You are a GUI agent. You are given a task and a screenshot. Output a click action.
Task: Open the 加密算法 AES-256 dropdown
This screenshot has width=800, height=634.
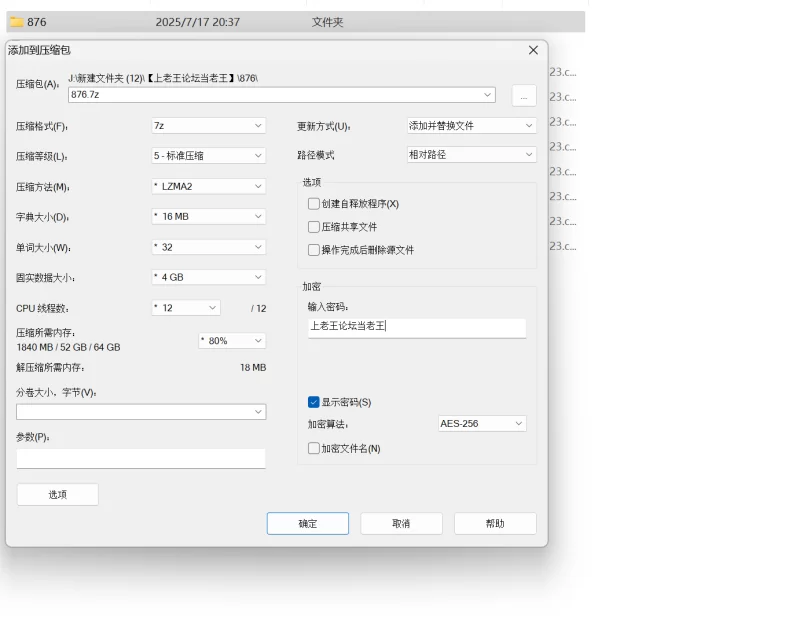point(482,423)
